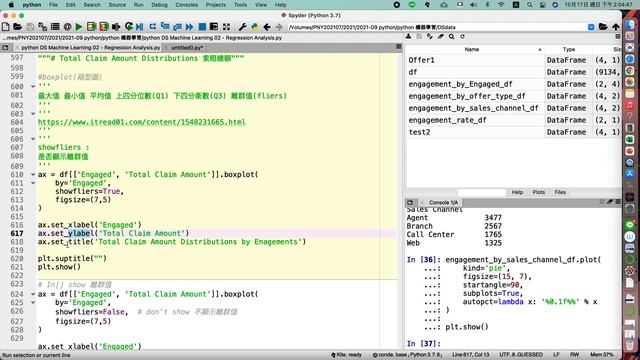Screen dimensions: 640x360
Task: Open Variable Explorer options menu icon
Action: pos(618,36)
